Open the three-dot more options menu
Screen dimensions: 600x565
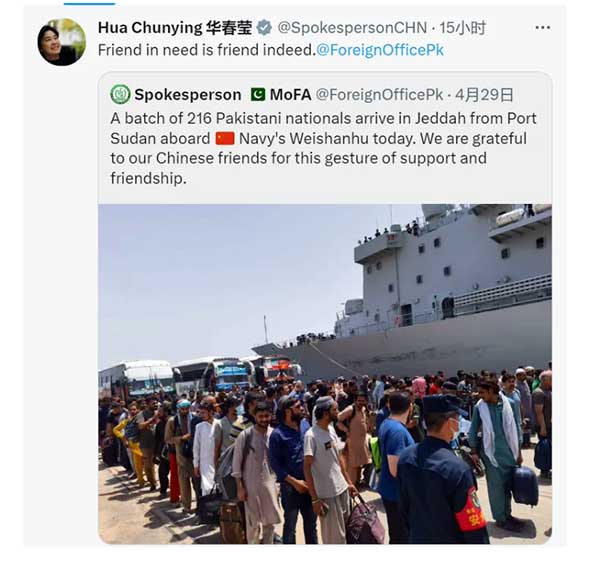[x=543, y=28]
